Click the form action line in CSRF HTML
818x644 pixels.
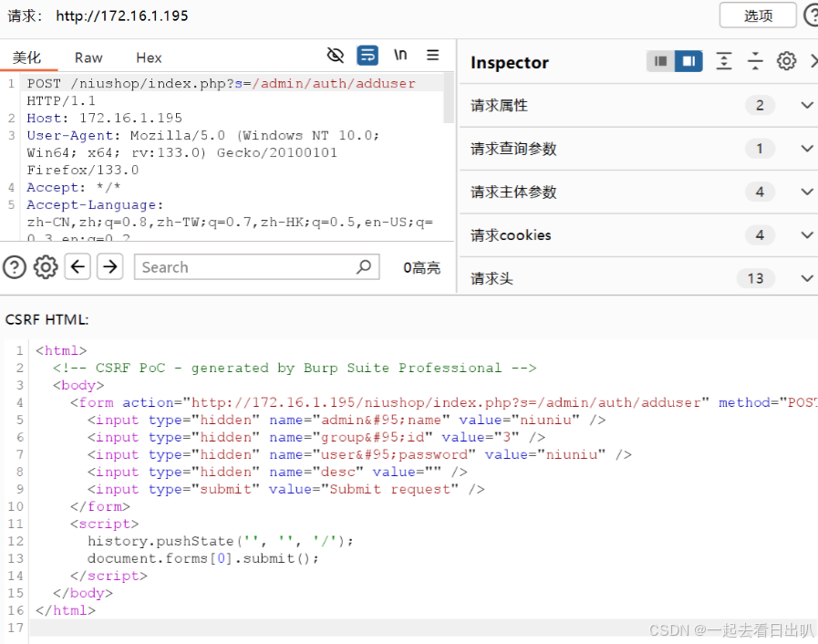point(443,402)
